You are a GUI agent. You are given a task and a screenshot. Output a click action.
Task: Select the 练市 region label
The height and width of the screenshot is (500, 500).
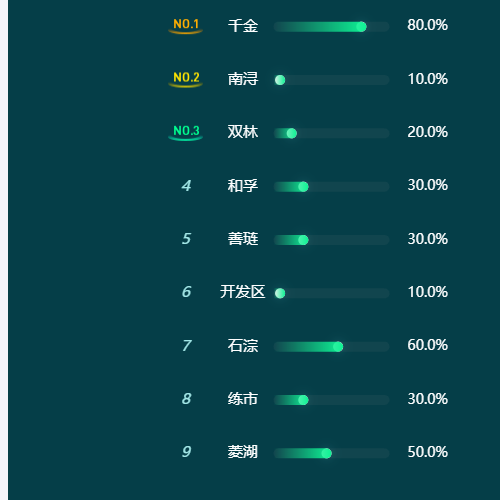243,399
